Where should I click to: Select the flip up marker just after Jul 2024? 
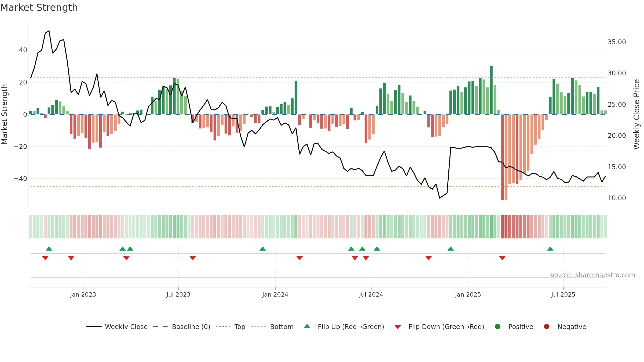pyautogui.click(x=377, y=249)
